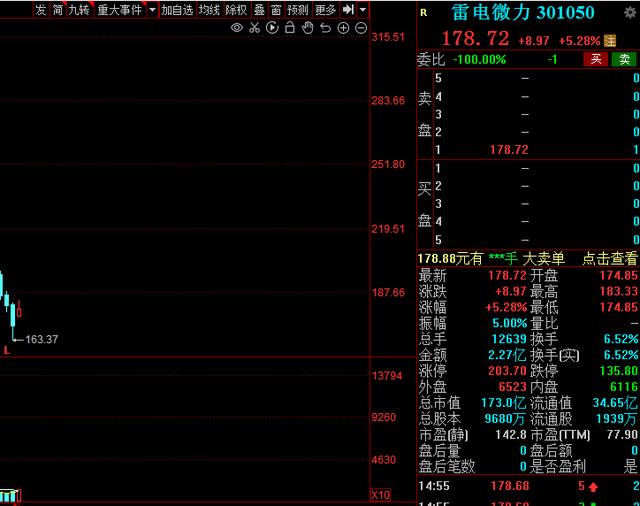Open the settings gear beside stock name

coord(631,13)
